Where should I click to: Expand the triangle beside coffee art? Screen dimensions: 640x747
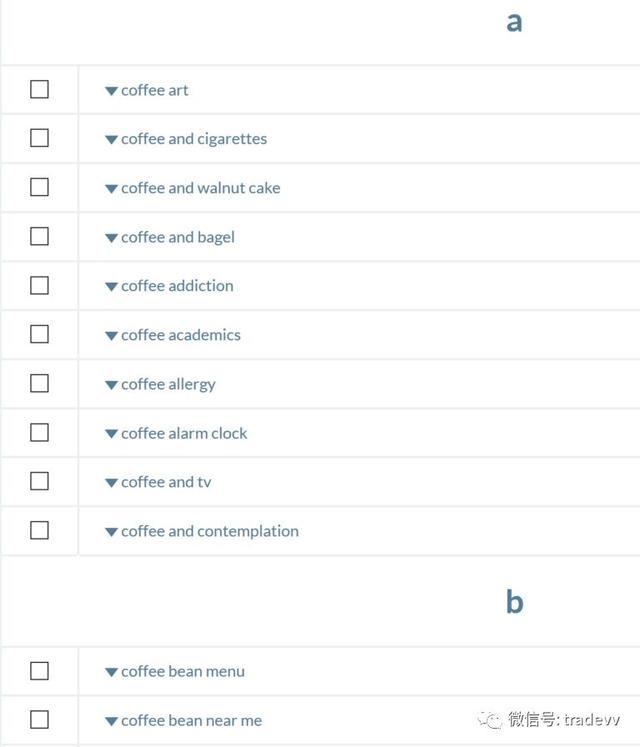point(111,91)
